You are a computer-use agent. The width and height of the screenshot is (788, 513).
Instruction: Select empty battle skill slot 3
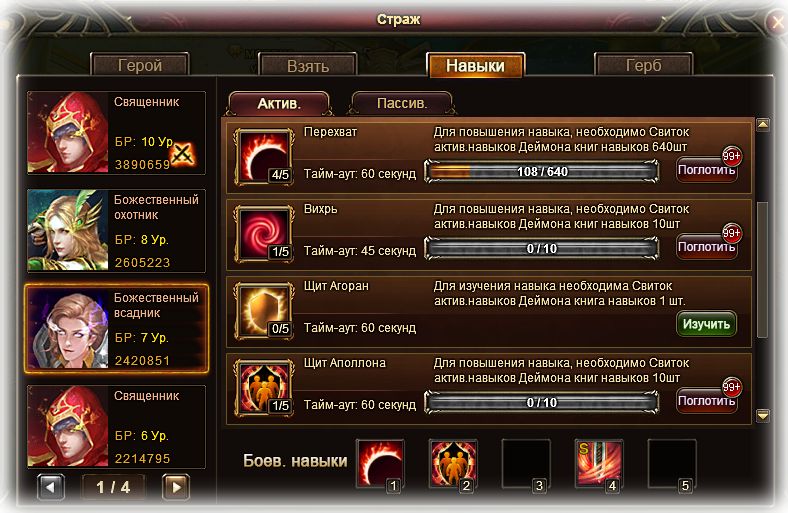(x=526, y=464)
